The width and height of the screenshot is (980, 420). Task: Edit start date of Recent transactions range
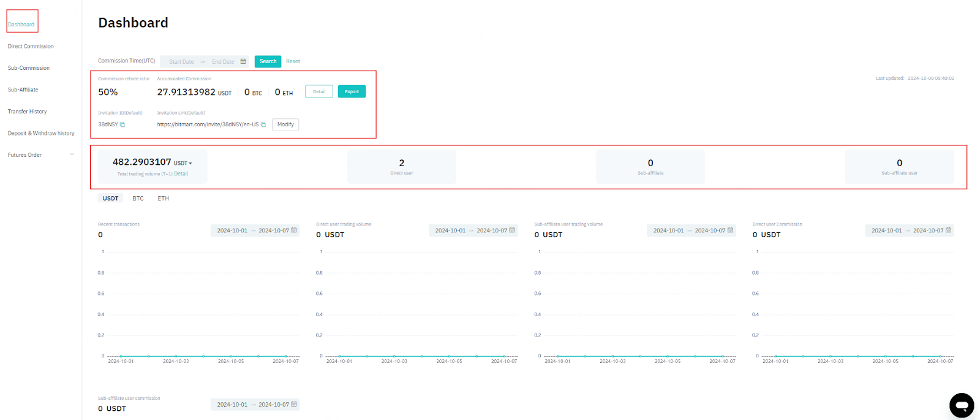coord(232,231)
